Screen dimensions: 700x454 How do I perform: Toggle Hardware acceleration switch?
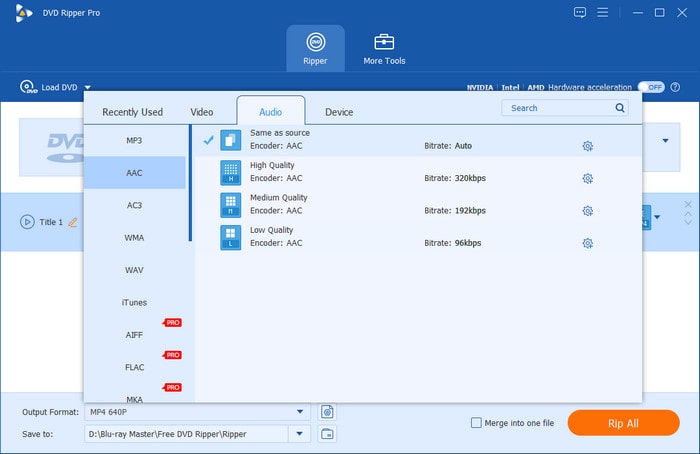(651, 87)
